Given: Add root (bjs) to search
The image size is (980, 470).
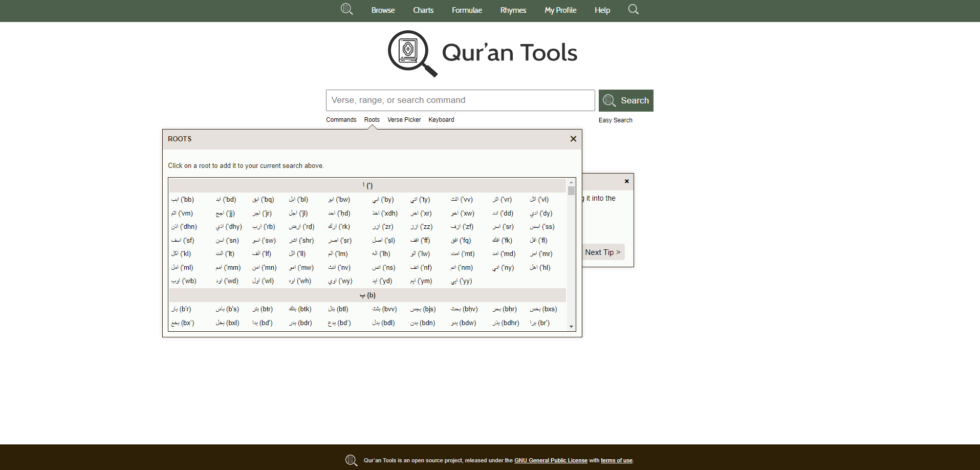Looking at the screenshot, I should tap(423, 309).
